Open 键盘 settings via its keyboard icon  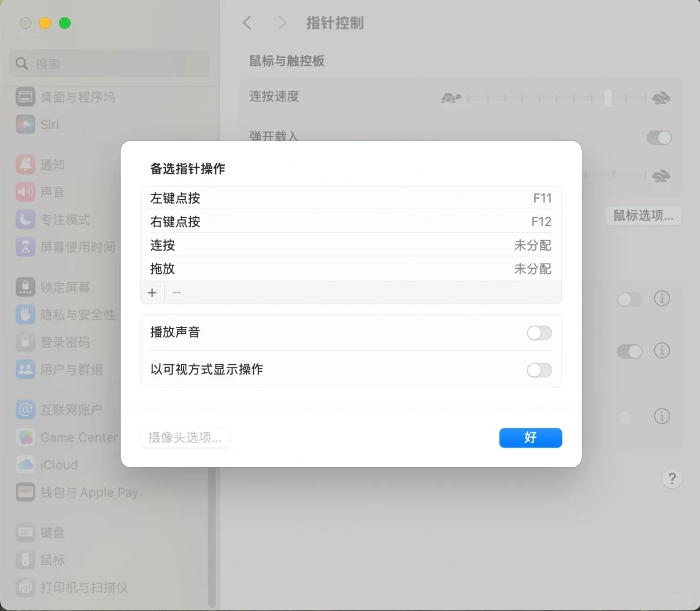click(x=25, y=532)
